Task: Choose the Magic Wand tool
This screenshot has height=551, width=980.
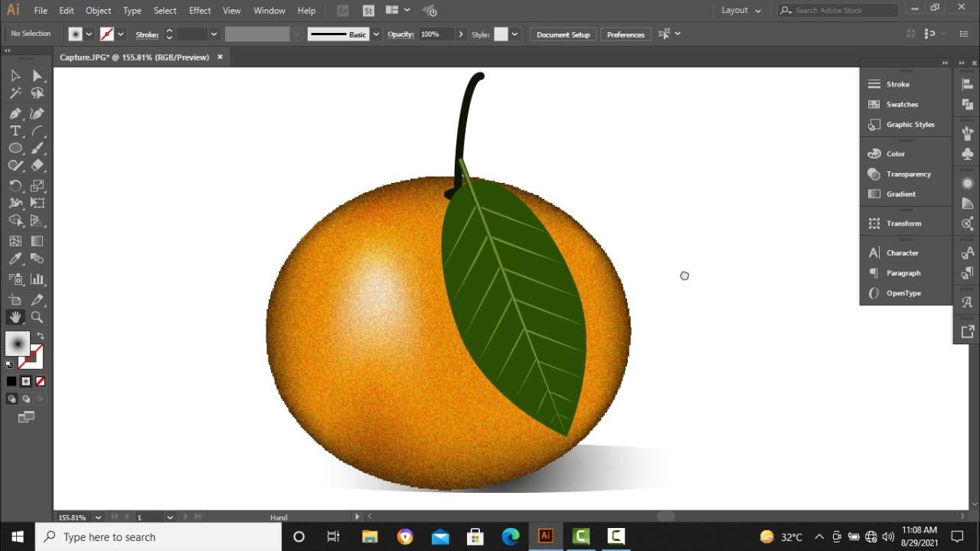Action: (x=15, y=93)
